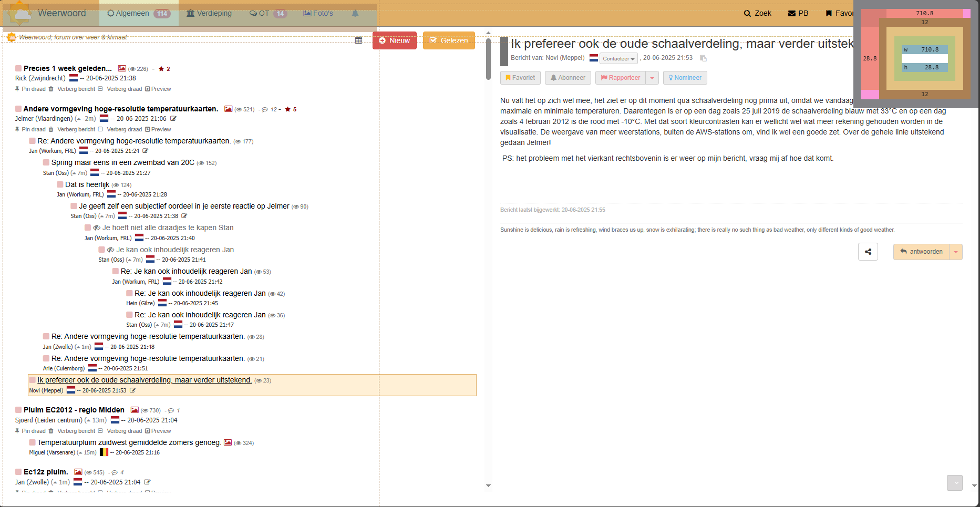Click the Dutch flag beside Novi (Meppel) in message header

coord(594,58)
